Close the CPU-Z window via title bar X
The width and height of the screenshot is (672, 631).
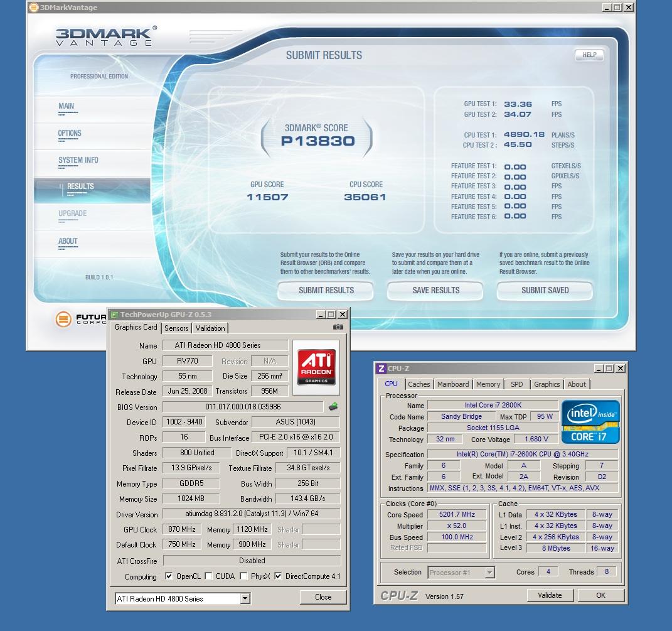point(620,369)
